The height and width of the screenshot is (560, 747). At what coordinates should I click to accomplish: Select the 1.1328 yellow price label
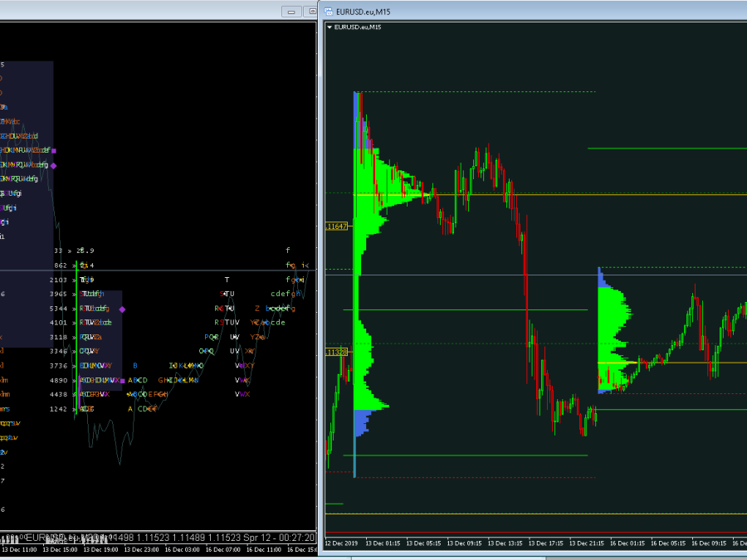click(x=337, y=352)
